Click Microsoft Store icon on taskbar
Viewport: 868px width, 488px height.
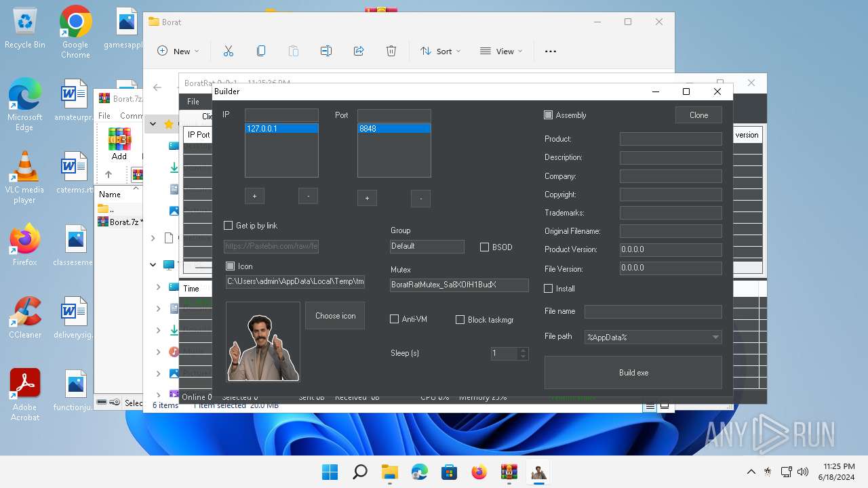(449, 472)
